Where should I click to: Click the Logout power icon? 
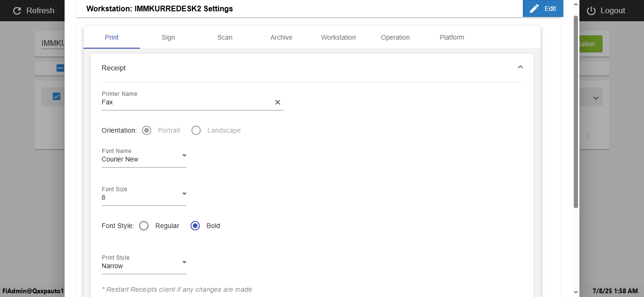point(591,10)
